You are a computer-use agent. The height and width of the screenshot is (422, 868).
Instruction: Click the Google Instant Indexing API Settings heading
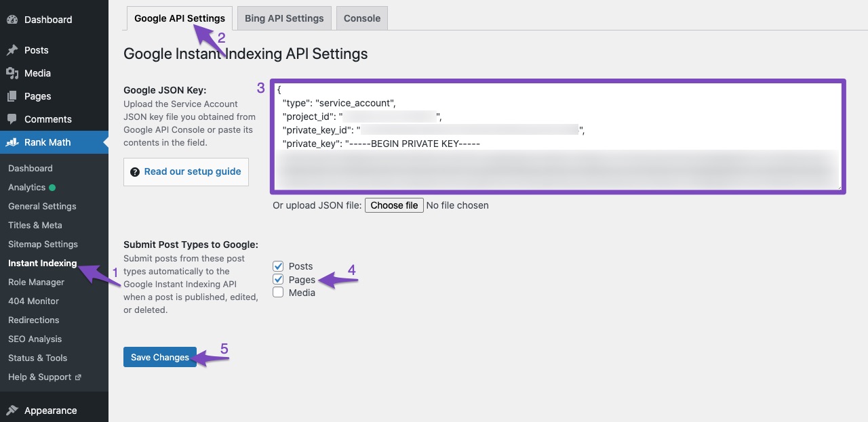[245, 54]
